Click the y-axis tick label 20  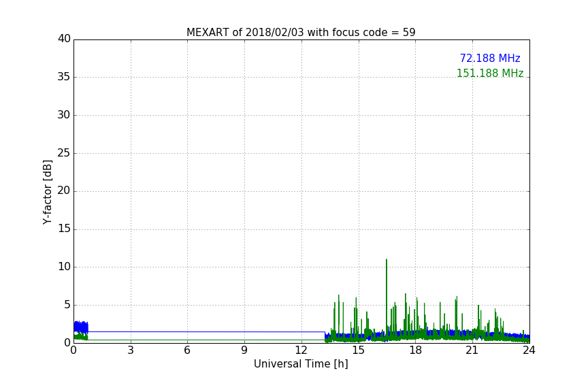click(x=64, y=191)
